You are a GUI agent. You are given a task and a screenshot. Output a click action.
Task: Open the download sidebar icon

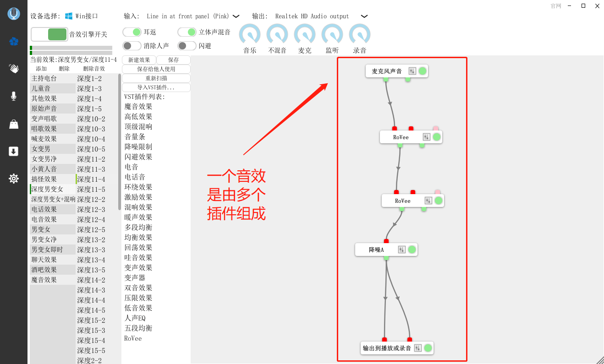tap(14, 151)
